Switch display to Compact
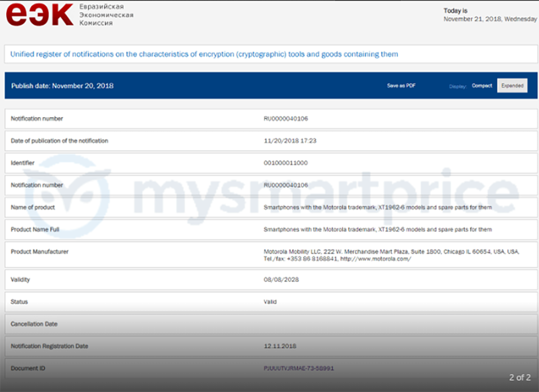This screenshot has height=392, width=539. point(482,86)
